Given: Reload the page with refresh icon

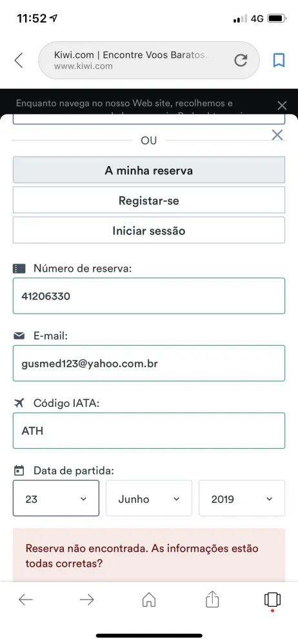Looking at the screenshot, I should pyautogui.click(x=241, y=61).
